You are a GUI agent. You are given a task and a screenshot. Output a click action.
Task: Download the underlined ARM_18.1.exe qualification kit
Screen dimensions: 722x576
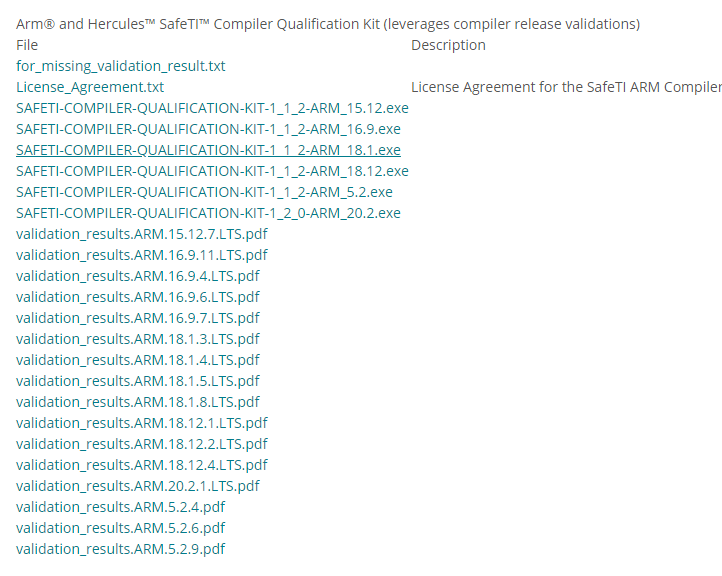click(x=208, y=150)
